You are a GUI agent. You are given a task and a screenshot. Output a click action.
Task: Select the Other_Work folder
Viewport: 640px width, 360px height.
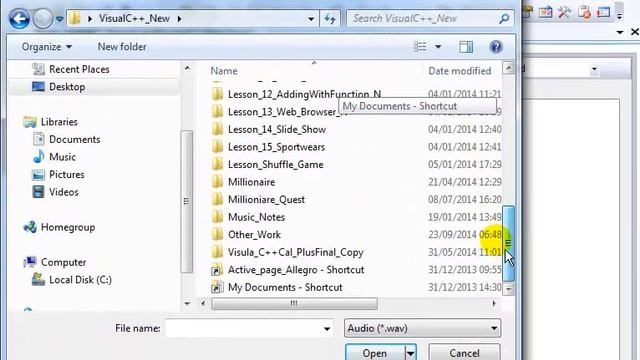[x=254, y=235]
